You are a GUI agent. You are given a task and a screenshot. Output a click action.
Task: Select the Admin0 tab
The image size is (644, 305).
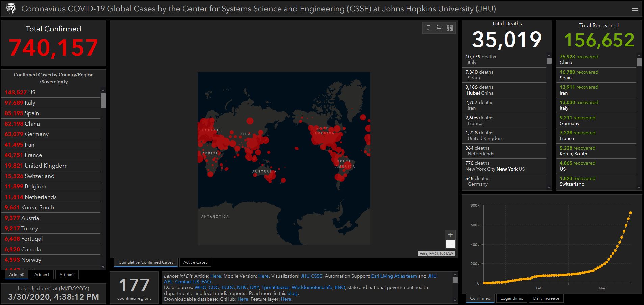click(x=17, y=275)
